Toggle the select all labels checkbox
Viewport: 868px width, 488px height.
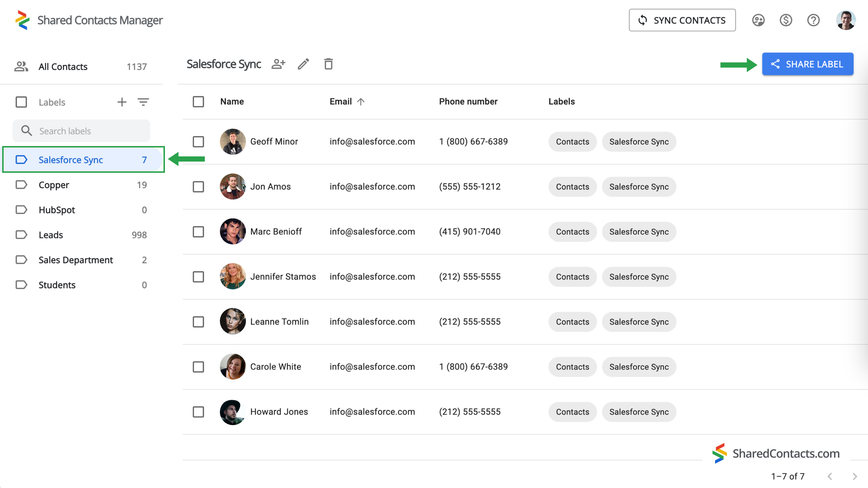click(x=21, y=102)
